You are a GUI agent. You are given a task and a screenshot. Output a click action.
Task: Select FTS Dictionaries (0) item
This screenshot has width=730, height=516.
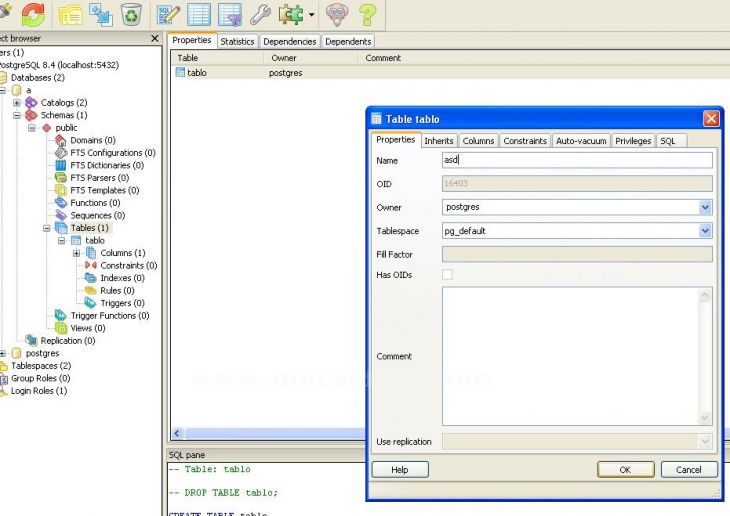pos(107,165)
